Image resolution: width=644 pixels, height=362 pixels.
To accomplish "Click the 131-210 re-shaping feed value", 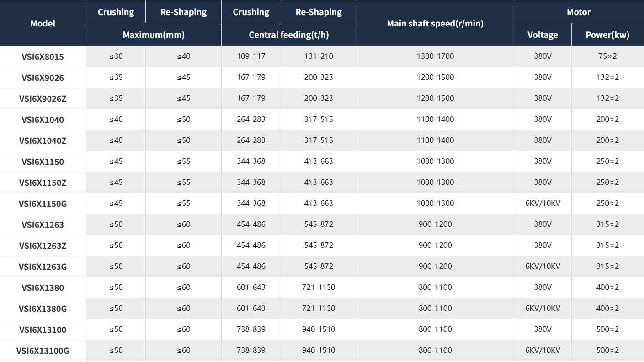I will point(319,57).
